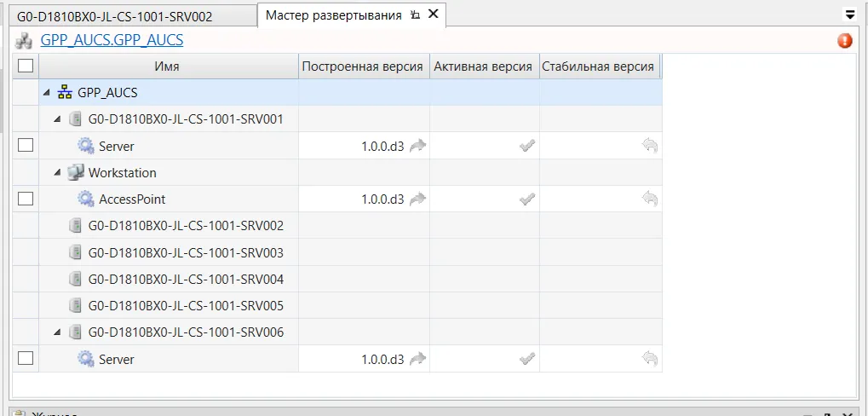Select the G0-D1810BX0-JL-CS-1001-SRV005 row

(337, 306)
